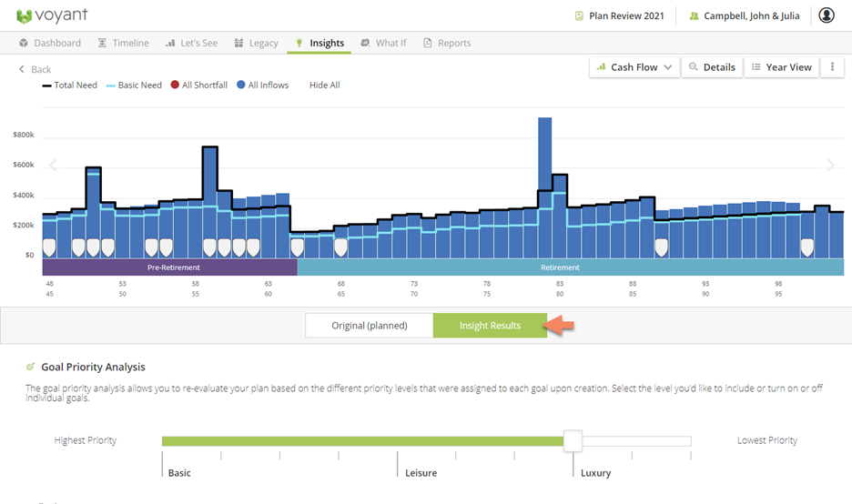Click the user profile avatar icon
Screen dimensions: 852x504
click(x=827, y=15)
